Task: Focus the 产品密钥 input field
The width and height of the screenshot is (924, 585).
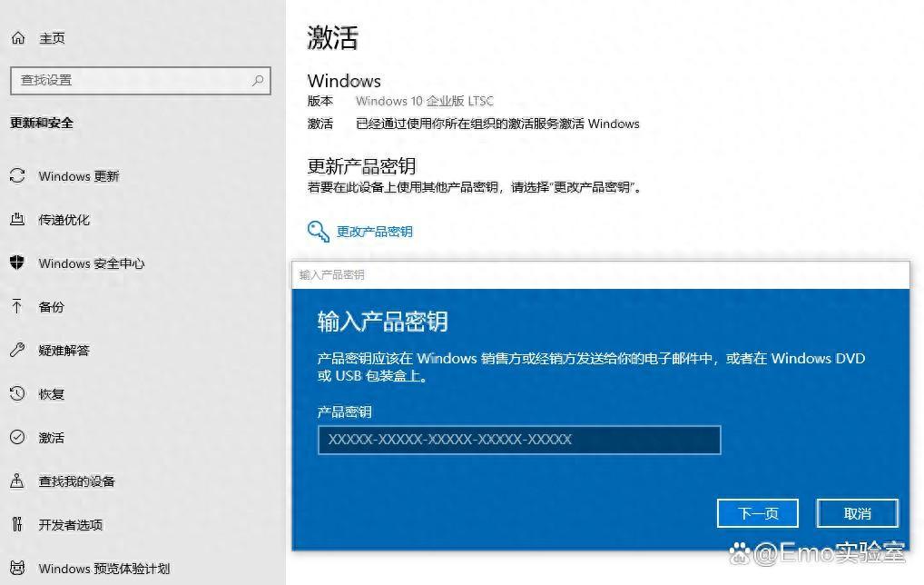Action: tap(519, 440)
